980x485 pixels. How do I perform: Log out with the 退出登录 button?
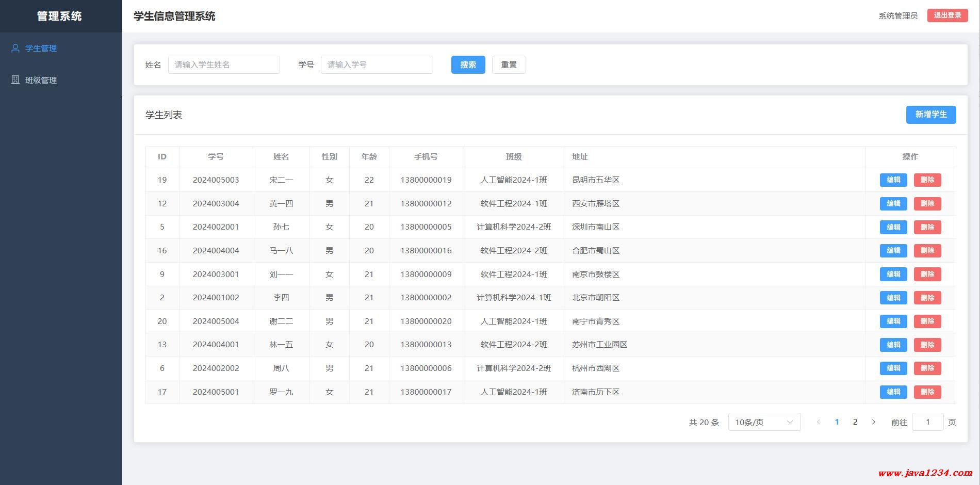coord(947,15)
